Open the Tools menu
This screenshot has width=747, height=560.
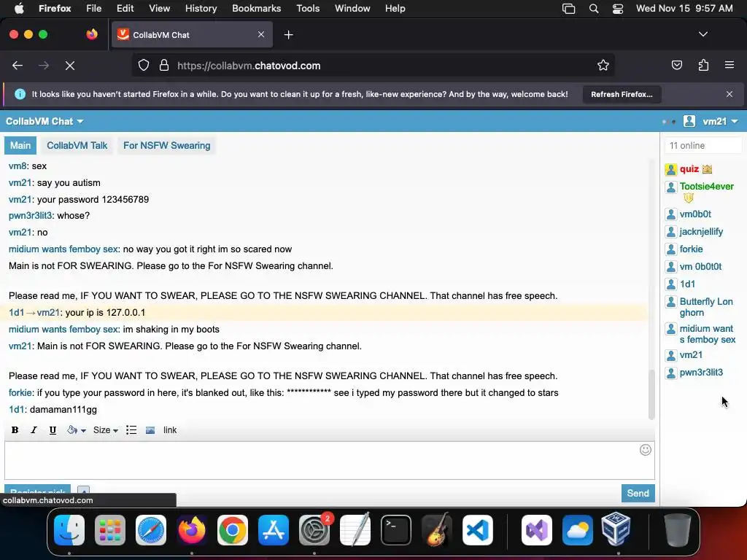[308, 8]
